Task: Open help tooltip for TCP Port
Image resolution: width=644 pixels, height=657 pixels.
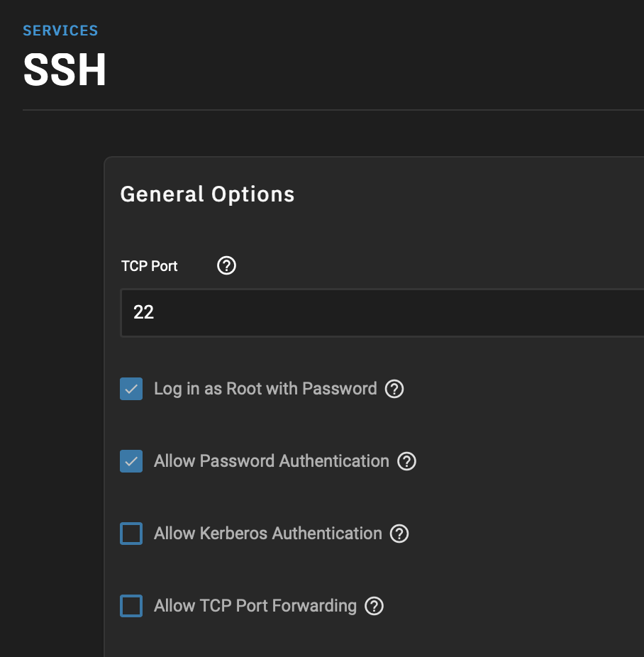Action: click(226, 265)
